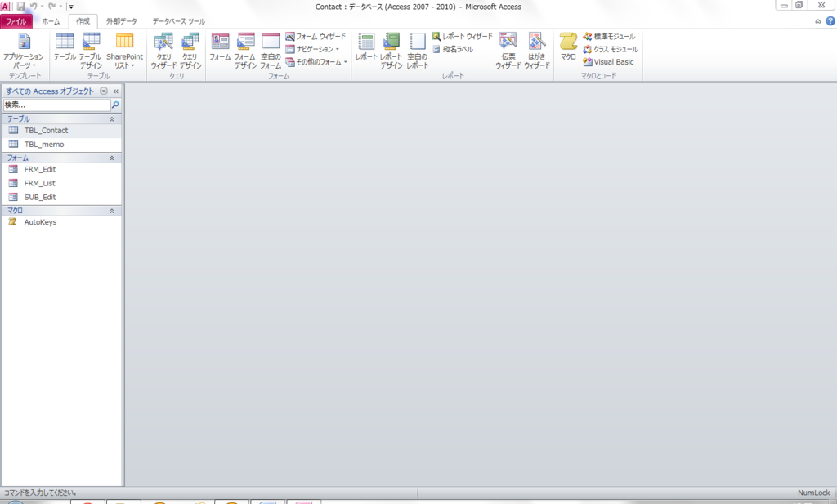Open the データベース ツール tab
The image size is (837, 504).
point(179,21)
